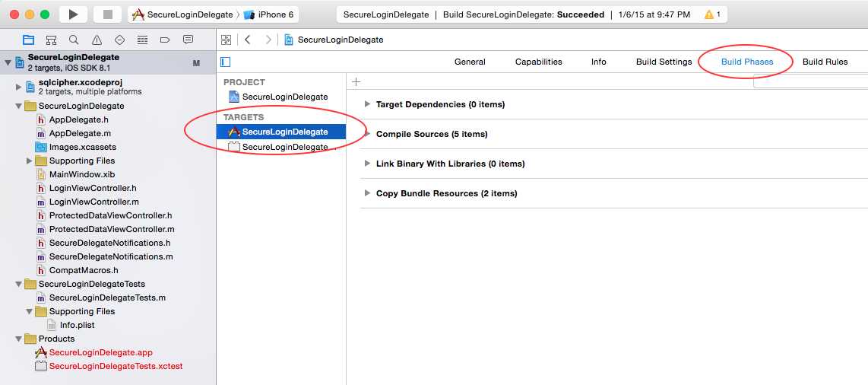Open the Symbol navigator icon

[x=51, y=40]
